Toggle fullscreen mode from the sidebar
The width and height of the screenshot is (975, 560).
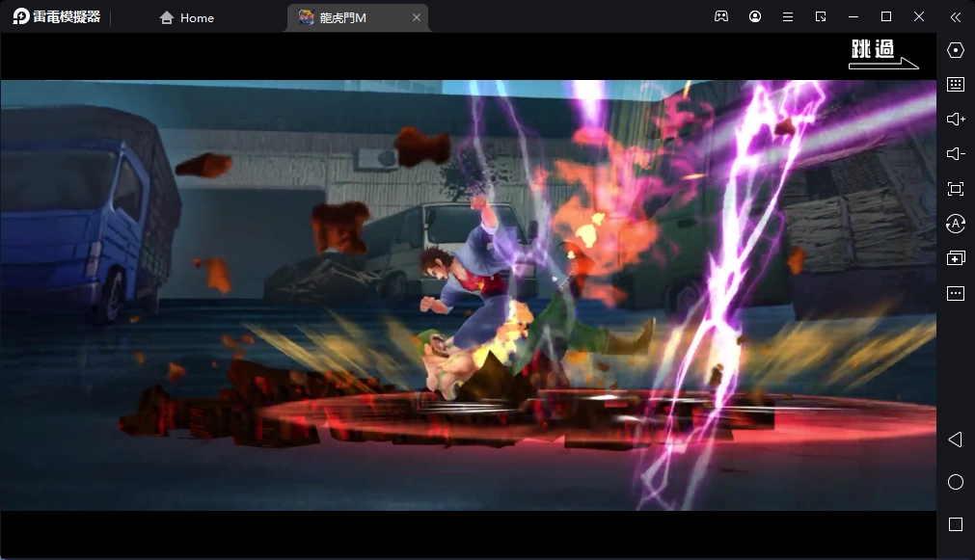coord(956,189)
